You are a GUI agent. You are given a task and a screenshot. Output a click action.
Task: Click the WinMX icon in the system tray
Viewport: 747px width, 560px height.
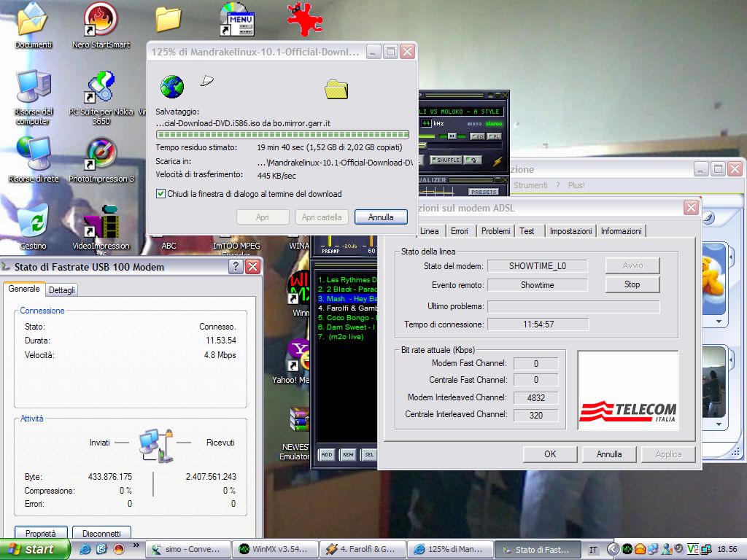coord(627,549)
